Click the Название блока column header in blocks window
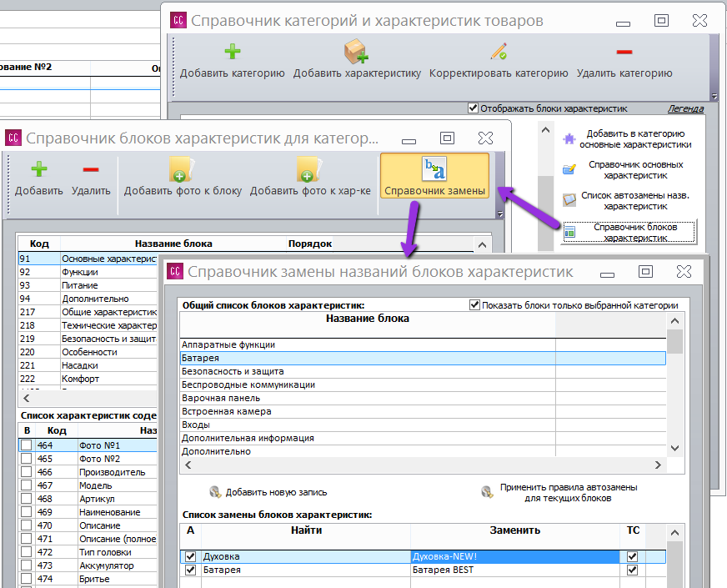 click(x=173, y=244)
